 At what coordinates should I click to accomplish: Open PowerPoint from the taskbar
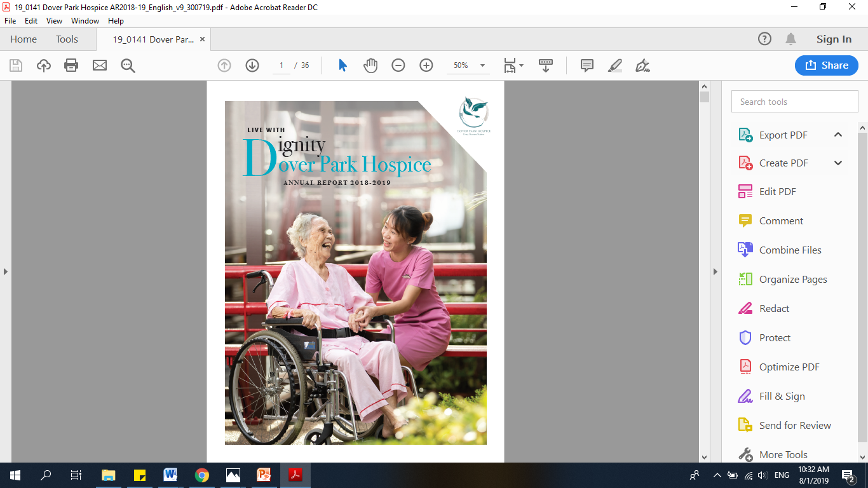click(264, 475)
